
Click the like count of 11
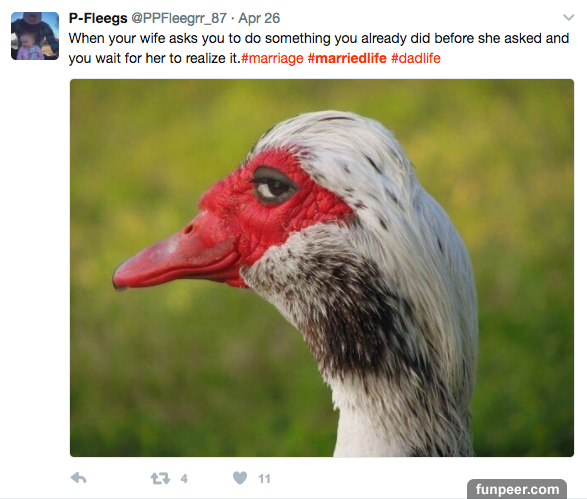pyautogui.click(x=264, y=479)
